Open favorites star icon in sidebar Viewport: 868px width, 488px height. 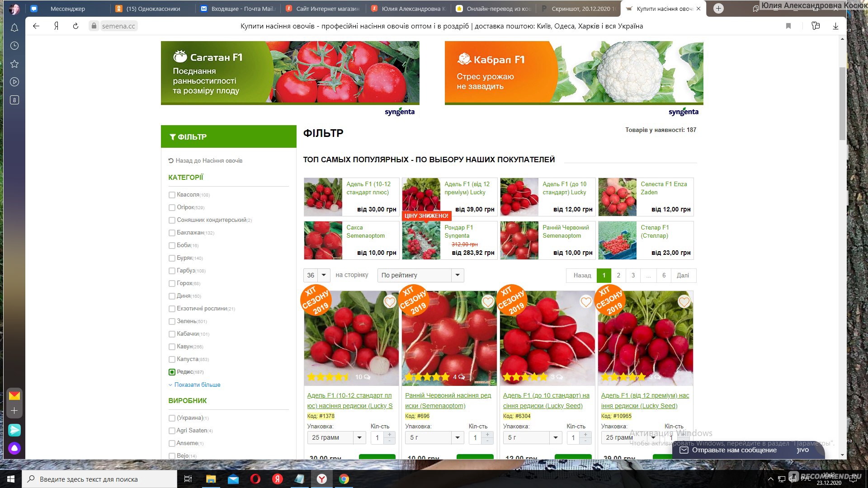[x=14, y=64]
